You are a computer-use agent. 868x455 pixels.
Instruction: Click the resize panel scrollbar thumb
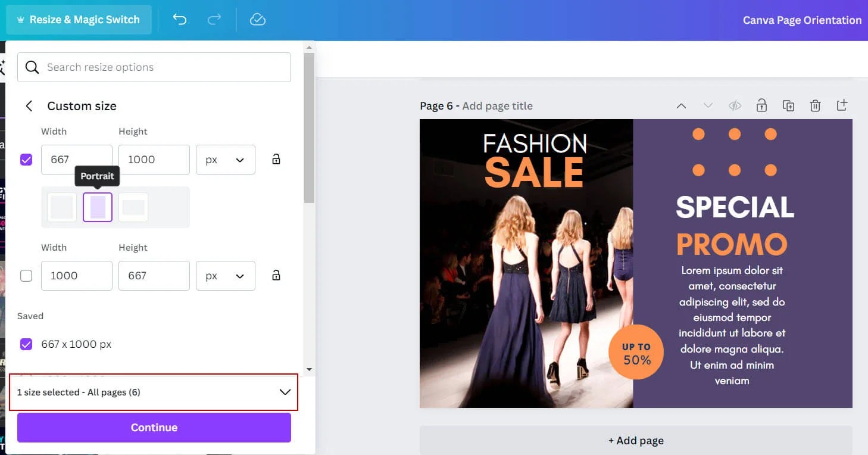click(308, 127)
